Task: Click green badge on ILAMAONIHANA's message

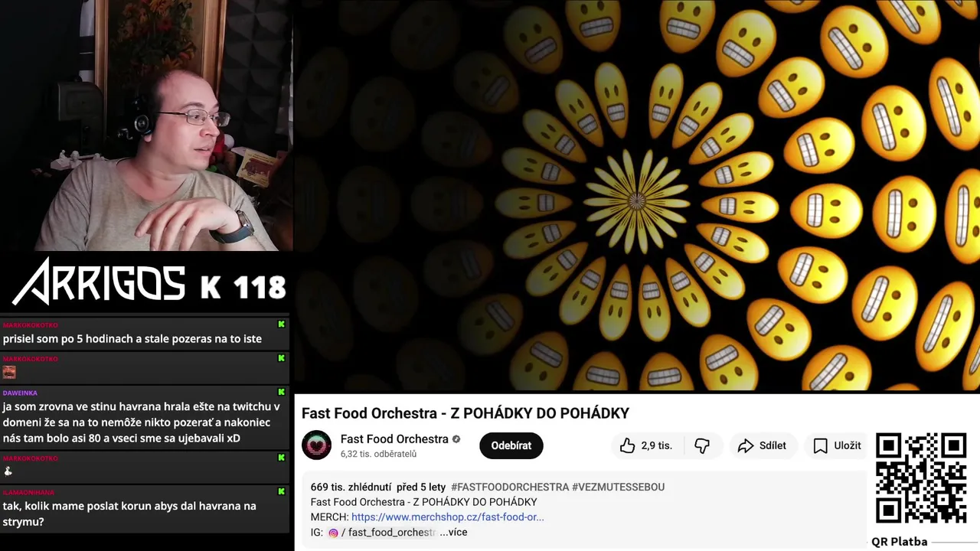Action: [281, 491]
